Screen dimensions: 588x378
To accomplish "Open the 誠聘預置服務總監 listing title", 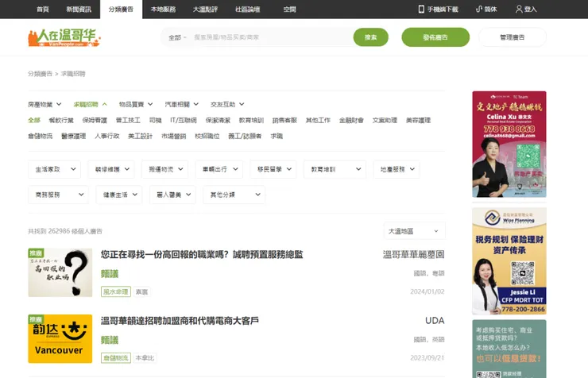I will click(202, 255).
